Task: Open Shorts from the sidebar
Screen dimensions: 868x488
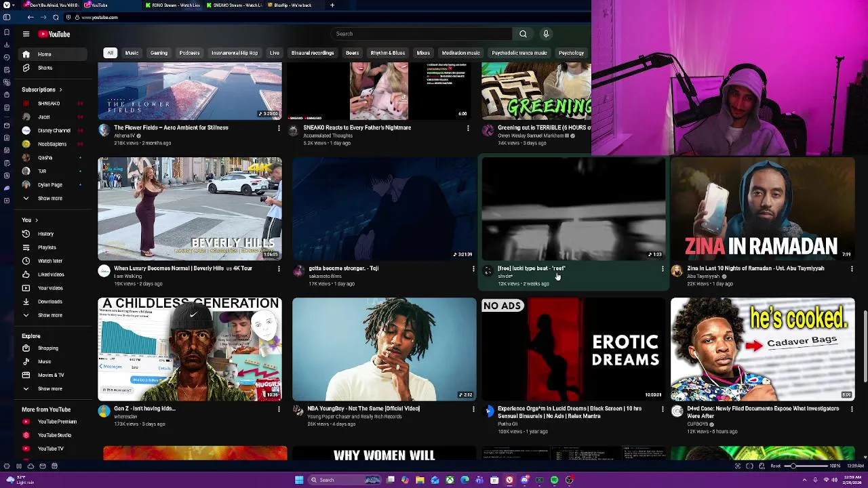Action: point(53,68)
